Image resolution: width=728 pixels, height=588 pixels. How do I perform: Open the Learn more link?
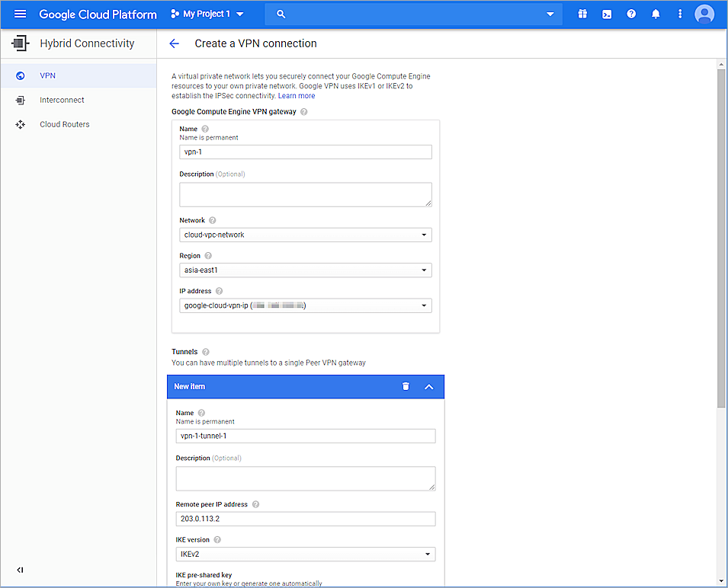point(296,95)
